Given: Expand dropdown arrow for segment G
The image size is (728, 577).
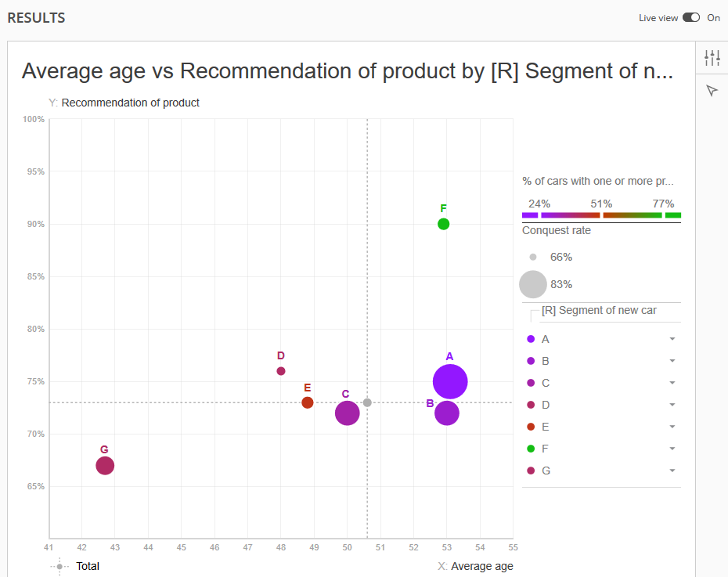Looking at the screenshot, I should tap(672, 471).
